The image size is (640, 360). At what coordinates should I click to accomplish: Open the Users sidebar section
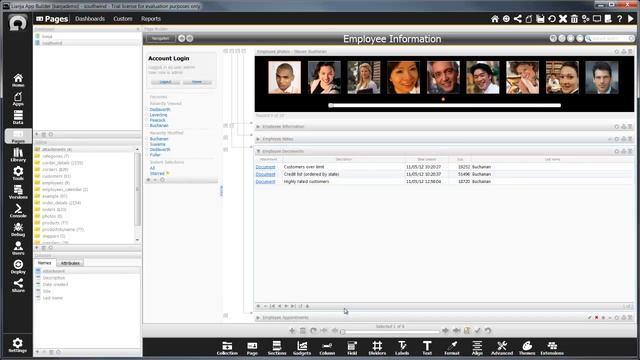(18, 248)
